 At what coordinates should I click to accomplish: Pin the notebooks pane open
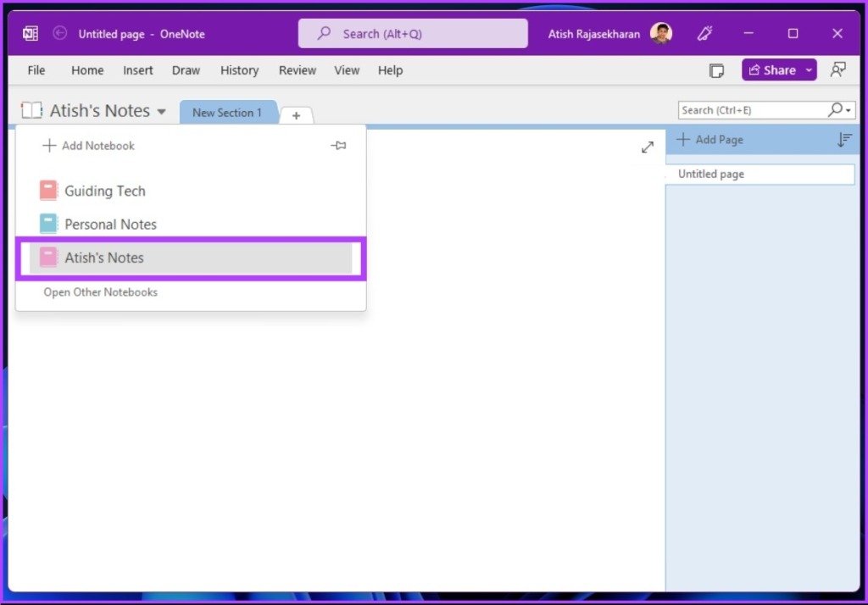click(338, 145)
